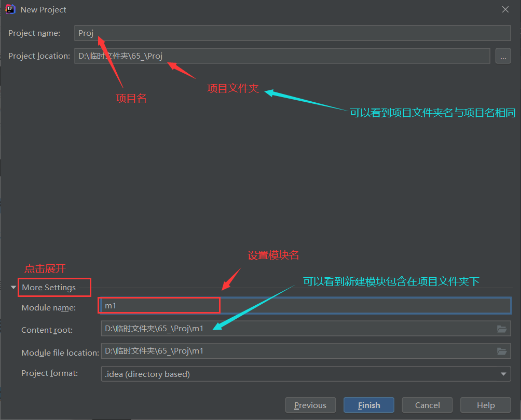This screenshot has height=420, width=521.
Task: Browse for project location with ellipsis button
Action: click(x=503, y=56)
